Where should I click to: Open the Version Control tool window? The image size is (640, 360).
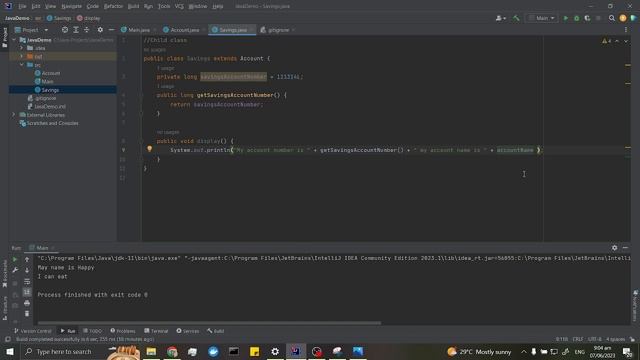[x=32, y=331]
